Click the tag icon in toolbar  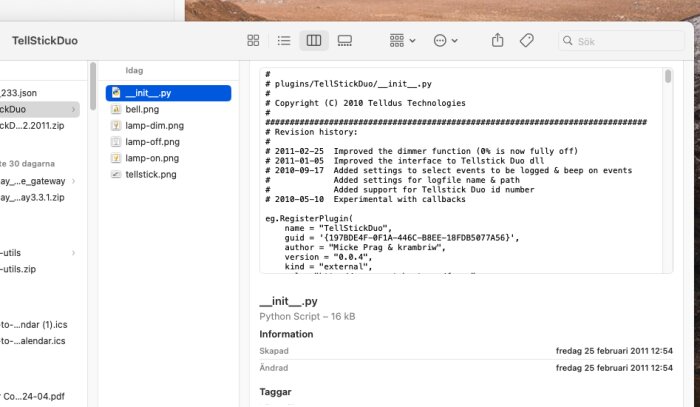527,41
